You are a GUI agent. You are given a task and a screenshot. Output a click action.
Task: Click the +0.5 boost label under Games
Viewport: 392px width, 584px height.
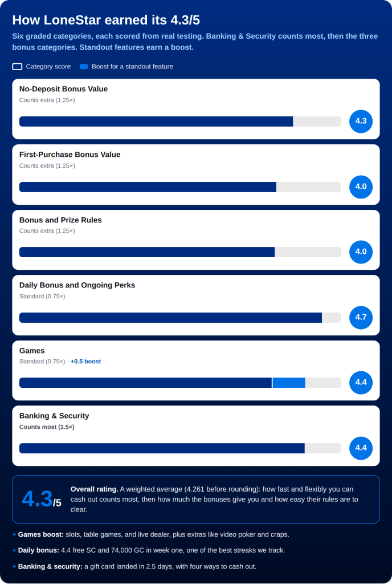point(85,362)
